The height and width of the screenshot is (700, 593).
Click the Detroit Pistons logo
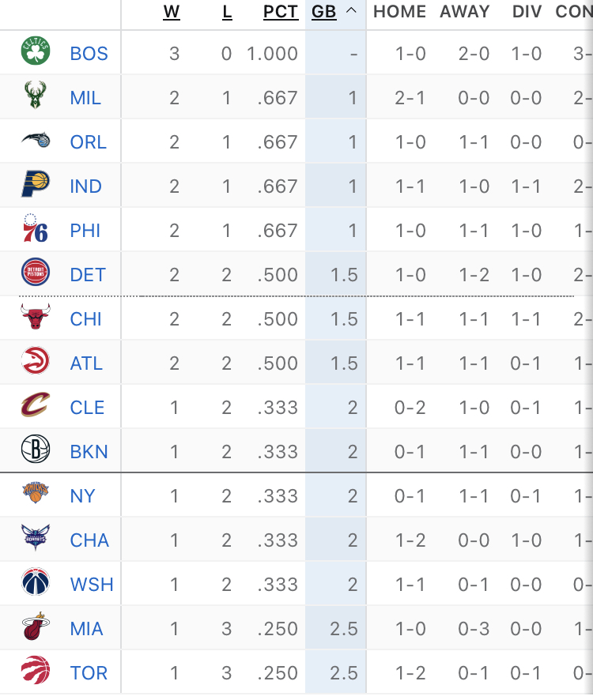(x=36, y=272)
